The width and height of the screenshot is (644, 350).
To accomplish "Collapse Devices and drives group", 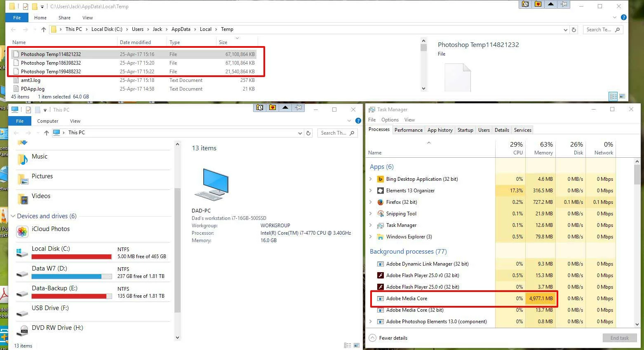I will pyautogui.click(x=13, y=216).
